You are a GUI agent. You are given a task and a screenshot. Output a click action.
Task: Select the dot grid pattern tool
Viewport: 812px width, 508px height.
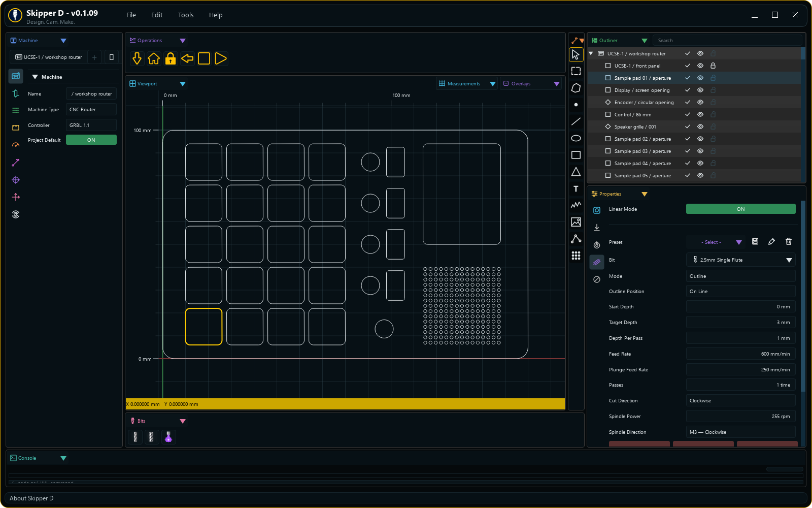pos(576,256)
